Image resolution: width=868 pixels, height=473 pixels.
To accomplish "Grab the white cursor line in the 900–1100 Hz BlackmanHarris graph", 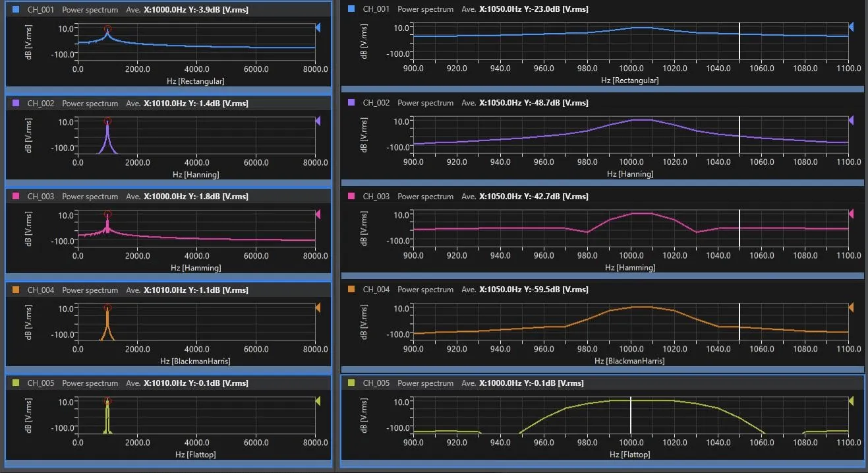I will [739, 321].
